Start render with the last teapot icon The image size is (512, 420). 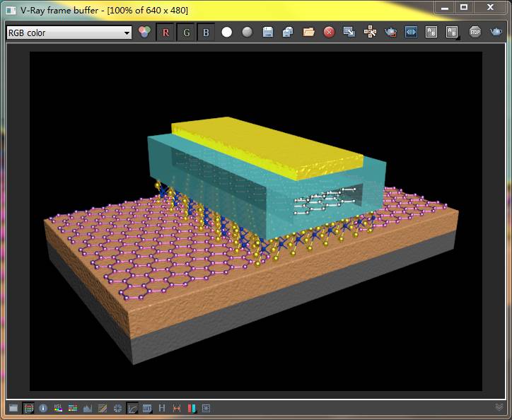pos(496,33)
